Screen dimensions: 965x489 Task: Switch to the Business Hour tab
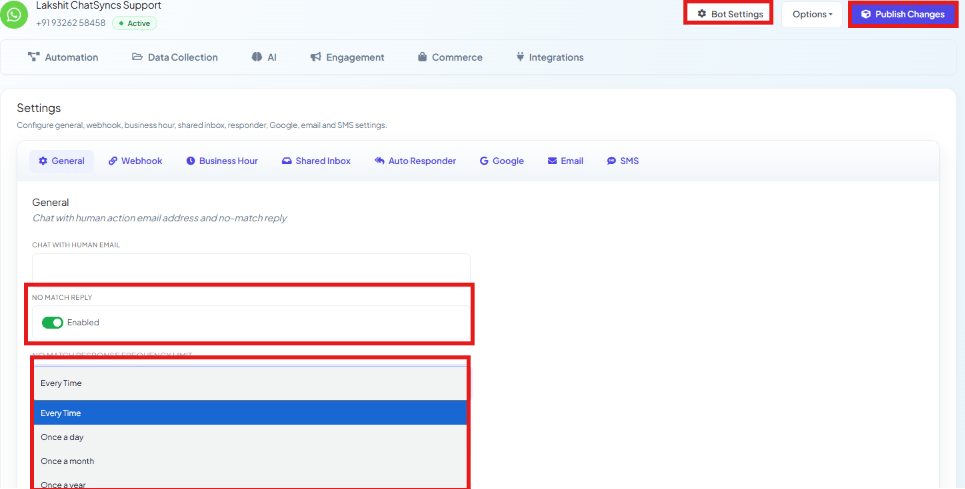coord(222,161)
